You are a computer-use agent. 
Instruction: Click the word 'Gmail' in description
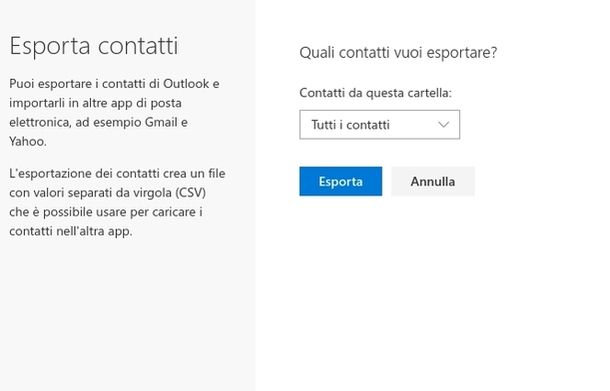pyautogui.click(x=161, y=122)
